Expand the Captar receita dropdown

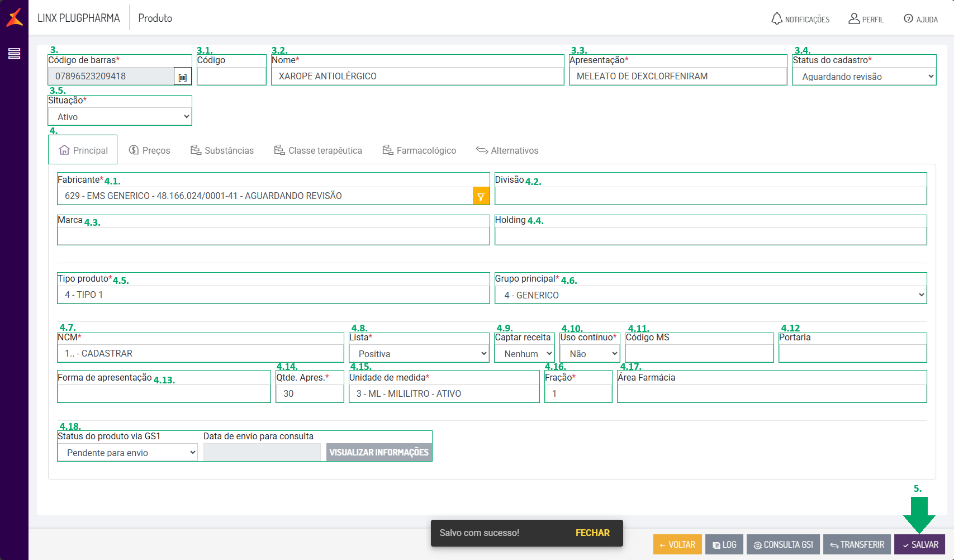tap(525, 354)
